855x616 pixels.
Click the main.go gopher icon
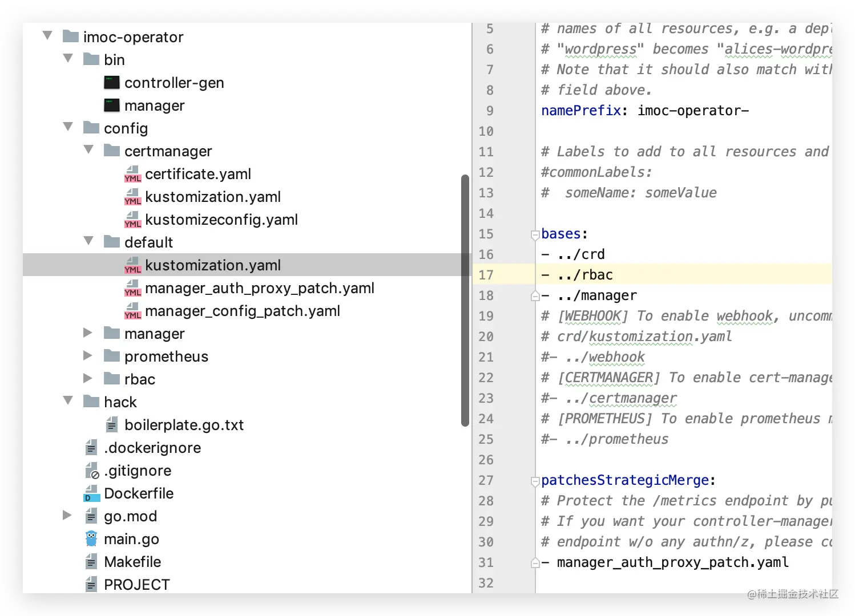91,539
